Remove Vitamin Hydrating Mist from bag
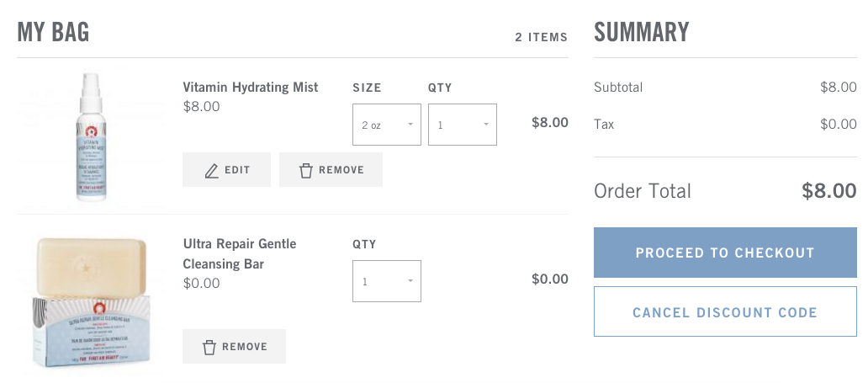Viewport: 868px width, 383px height. tap(331, 169)
